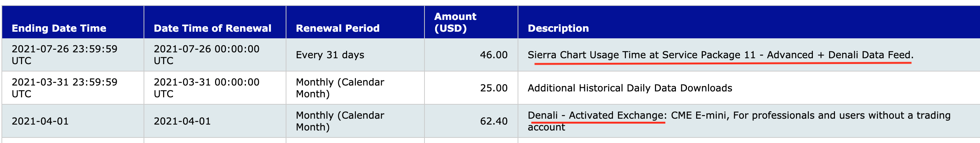Click the 25.00 amount cell
The width and height of the screenshot is (980, 143).
pos(493,88)
